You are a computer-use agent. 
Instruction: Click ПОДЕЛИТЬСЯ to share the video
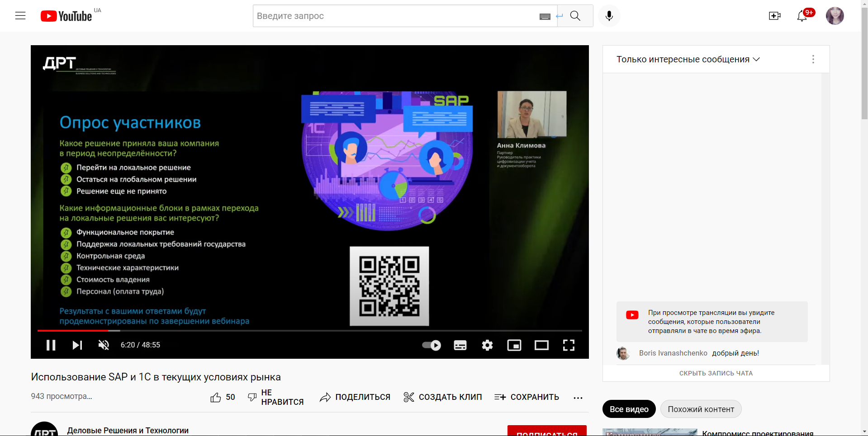pos(355,397)
